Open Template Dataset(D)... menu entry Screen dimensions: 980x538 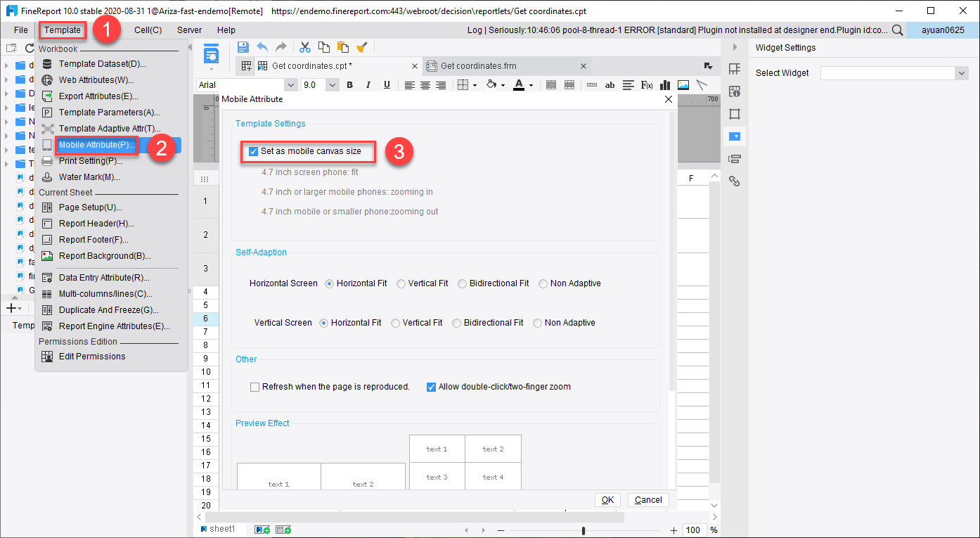[x=102, y=64]
